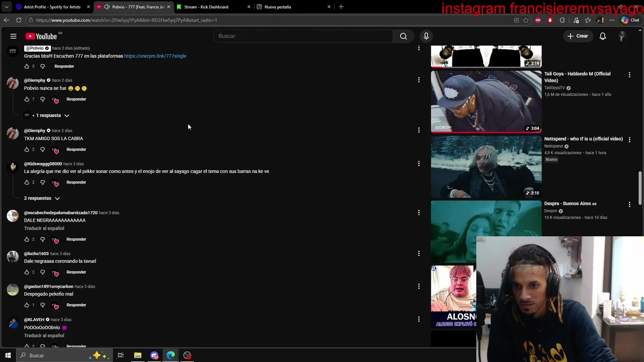
Task: Dislike the 'DALE NEGRAAAAAAAAAAAA' comment
Action: (x=42, y=239)
